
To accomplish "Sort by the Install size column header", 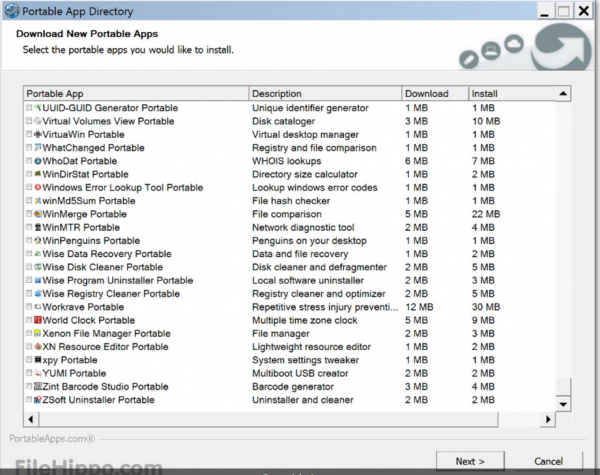I will coord(510,94).
